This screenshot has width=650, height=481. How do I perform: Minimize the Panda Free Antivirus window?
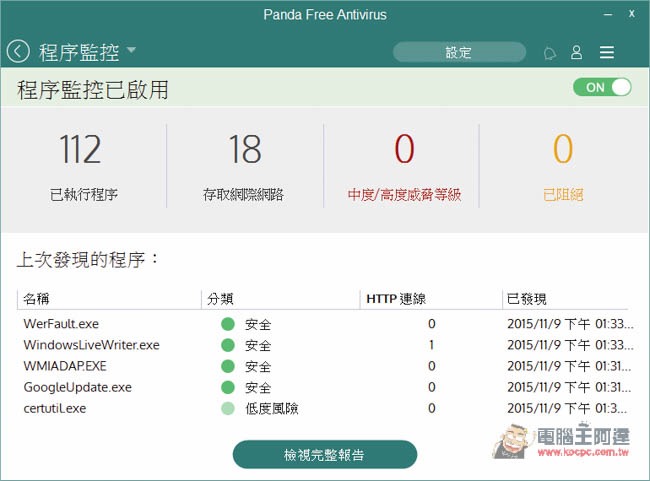pyautogui.click(x=608, y=15)
